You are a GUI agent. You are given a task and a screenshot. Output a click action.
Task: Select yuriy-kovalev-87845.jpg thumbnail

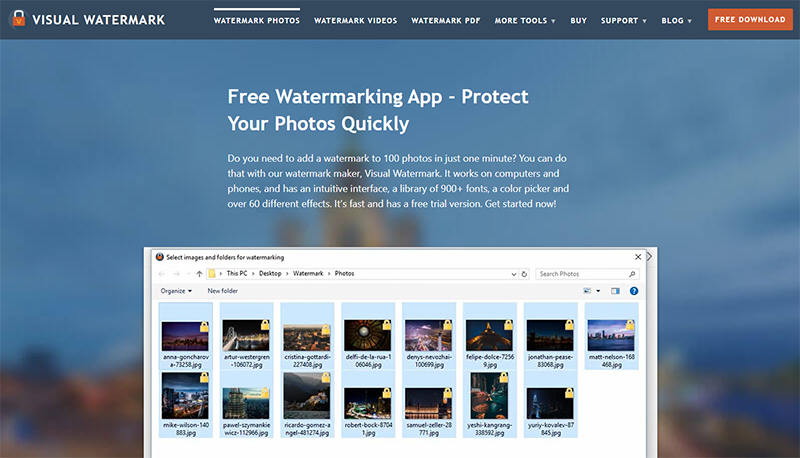[551, 404]
